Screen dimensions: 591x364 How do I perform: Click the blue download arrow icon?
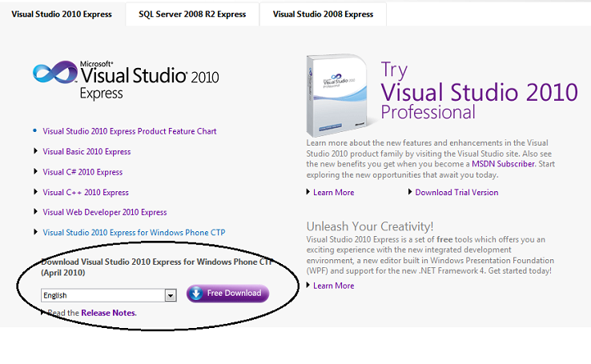pyautogui.click(x=196, y=294)
